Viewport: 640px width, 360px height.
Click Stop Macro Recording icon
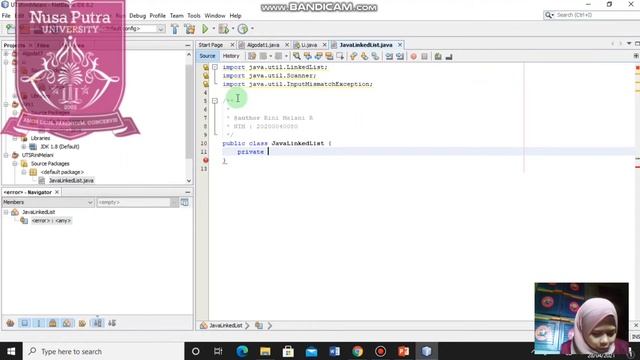(x=424, y=56)
